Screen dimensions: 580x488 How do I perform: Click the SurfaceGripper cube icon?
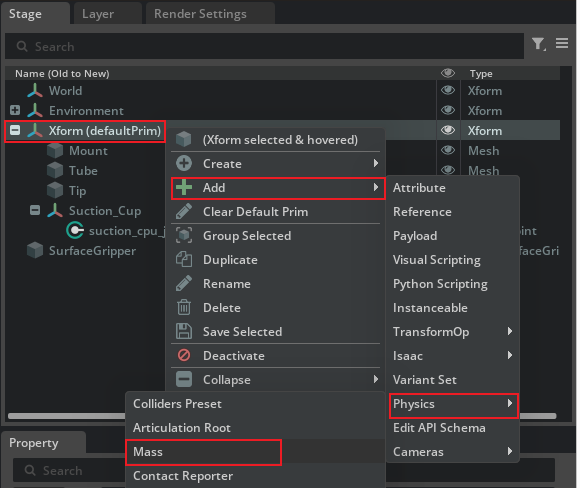pos(35,250)
